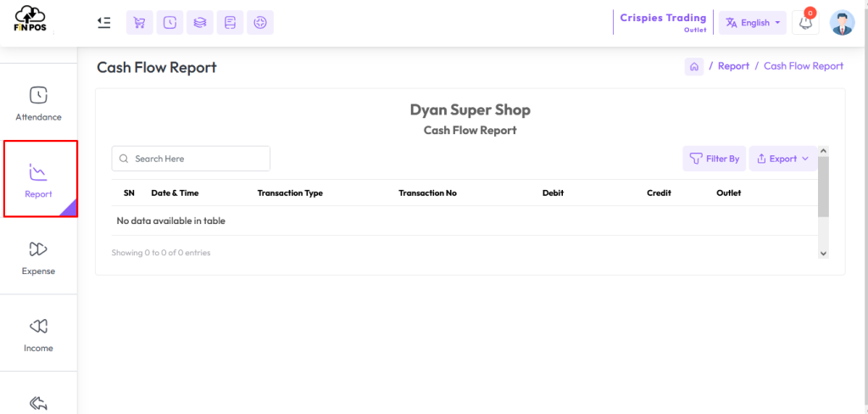The image size is (868, 414).
Task: Open Income section in sidebar
Action: pyautogui.click(x=38, y=335)
